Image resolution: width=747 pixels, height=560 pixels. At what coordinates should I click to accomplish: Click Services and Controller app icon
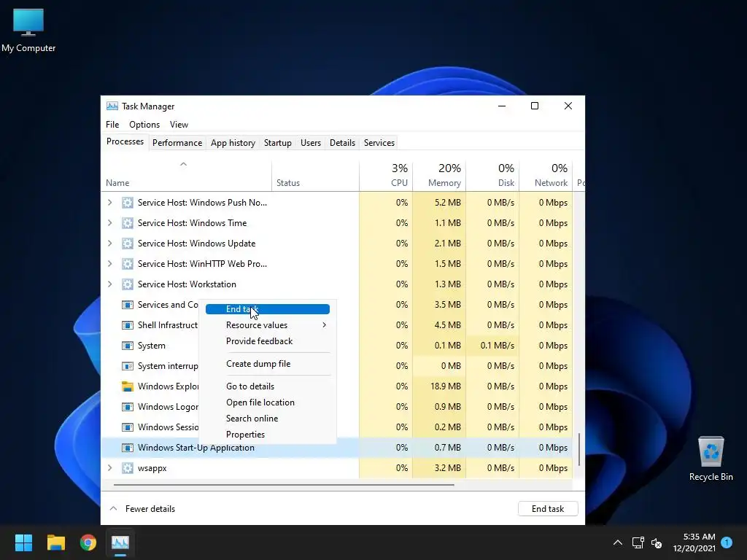click(x=127, y=305)
